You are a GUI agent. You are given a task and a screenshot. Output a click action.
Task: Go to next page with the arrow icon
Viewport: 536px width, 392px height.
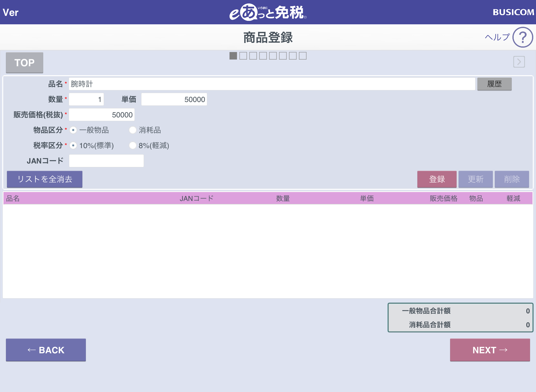tap(519, 62)
